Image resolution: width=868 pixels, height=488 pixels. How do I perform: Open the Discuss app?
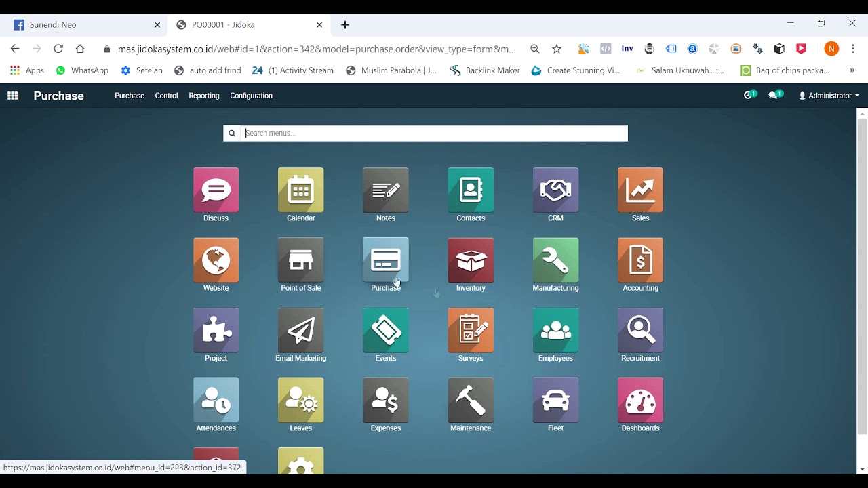216,190
